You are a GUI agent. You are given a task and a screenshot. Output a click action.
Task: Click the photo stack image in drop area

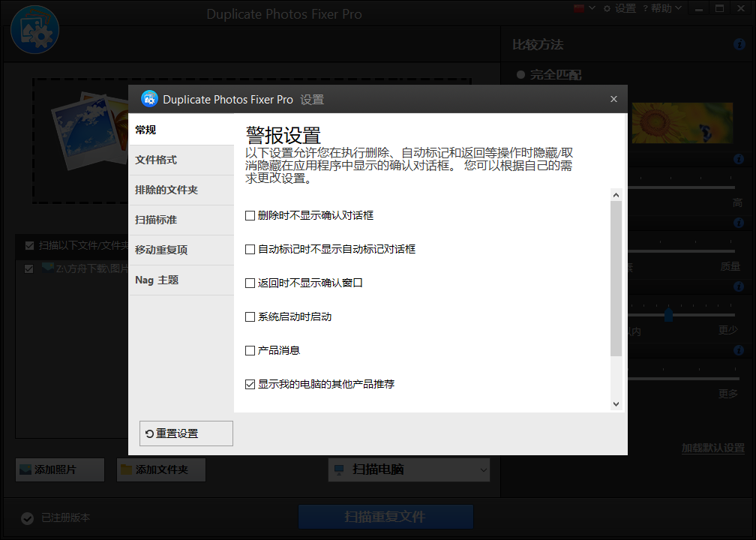pyautogui.click(x=91, y=129)
